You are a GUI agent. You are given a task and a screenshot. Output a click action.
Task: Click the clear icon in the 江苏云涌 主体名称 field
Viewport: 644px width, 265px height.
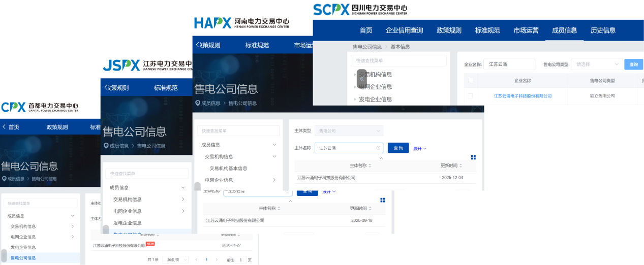pyautogui.click(x=378, y=148)
